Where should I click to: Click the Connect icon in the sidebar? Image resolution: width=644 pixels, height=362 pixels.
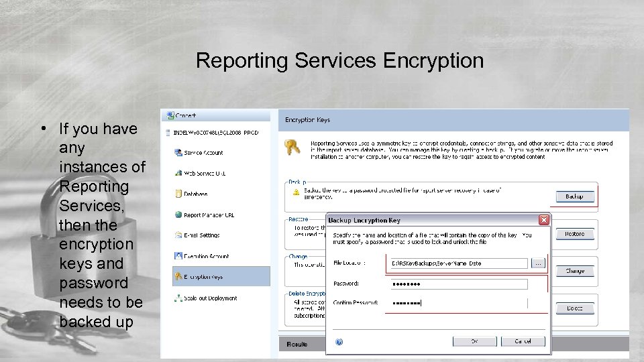coord(170,116)
